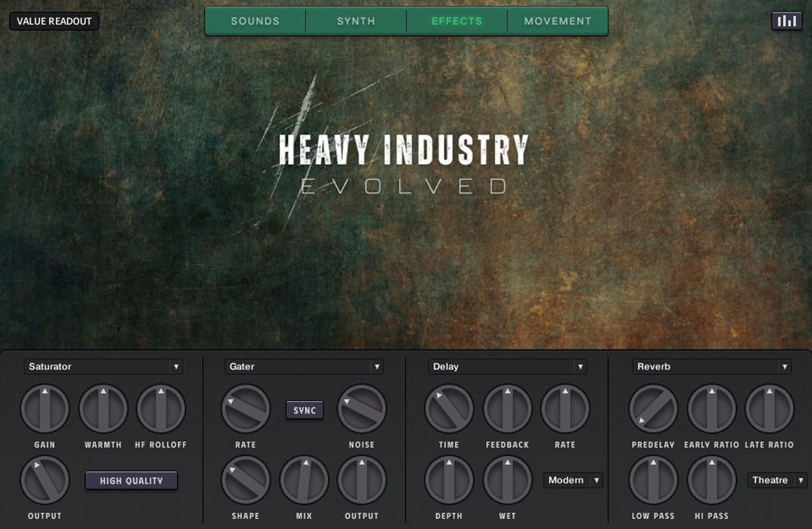Screen dimensions: 812x529
Task: Open the Modern delay mode dropdown
Action: [573, 480]
